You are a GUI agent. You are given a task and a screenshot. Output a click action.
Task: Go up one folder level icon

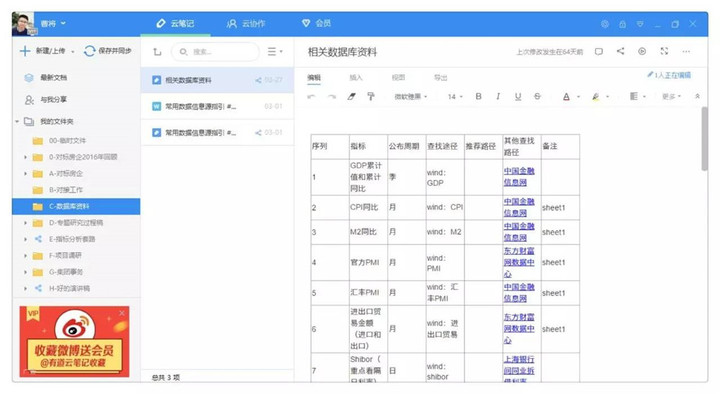[x=157, y=52]
